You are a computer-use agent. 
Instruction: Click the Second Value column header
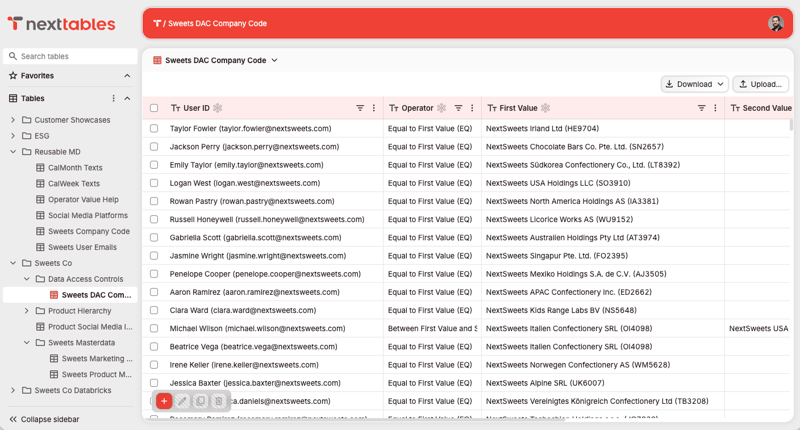(x=761, y=108)
